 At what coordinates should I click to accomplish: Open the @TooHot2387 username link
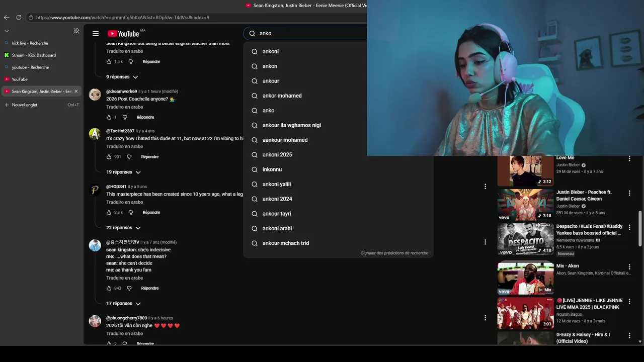[120, 131]
